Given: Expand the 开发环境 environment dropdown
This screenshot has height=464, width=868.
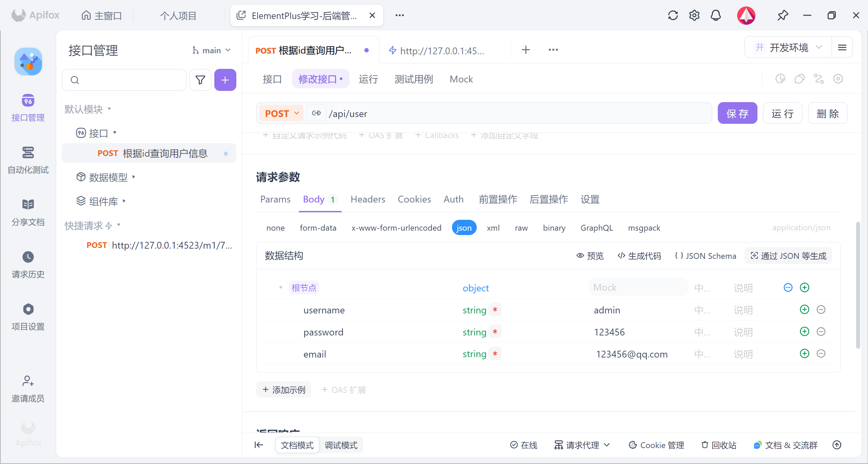Looking at the screenshot, I should pos(789,47).
